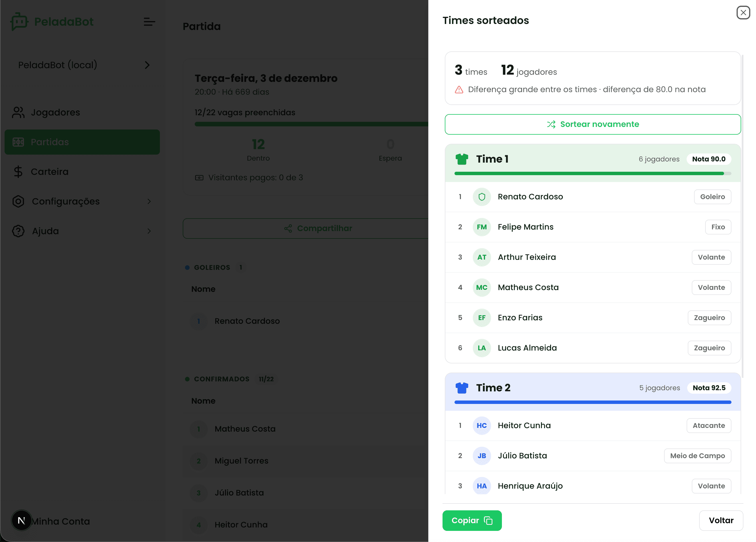Image resolution: width=756 pixels, height=542 pixels.
Task: Click the Nota 90.0 badge
Action: (709, 159)
